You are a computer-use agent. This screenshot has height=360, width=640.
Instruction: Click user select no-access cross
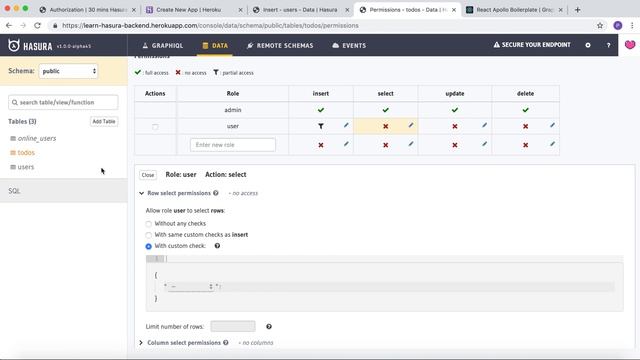tap(385, 127)
